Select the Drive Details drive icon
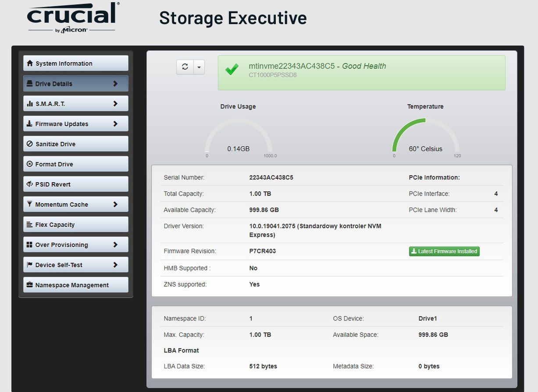 coord(29,83)
